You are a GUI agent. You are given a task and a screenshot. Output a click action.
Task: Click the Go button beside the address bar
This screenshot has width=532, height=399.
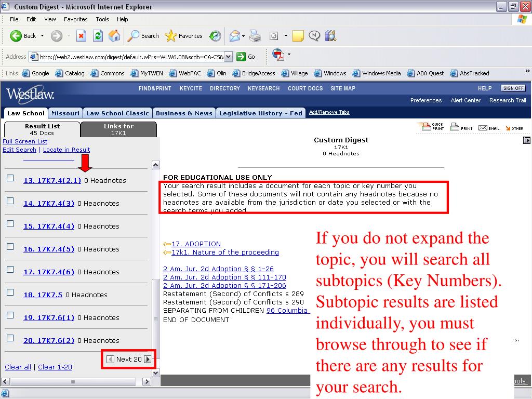(x=246, y=57)
